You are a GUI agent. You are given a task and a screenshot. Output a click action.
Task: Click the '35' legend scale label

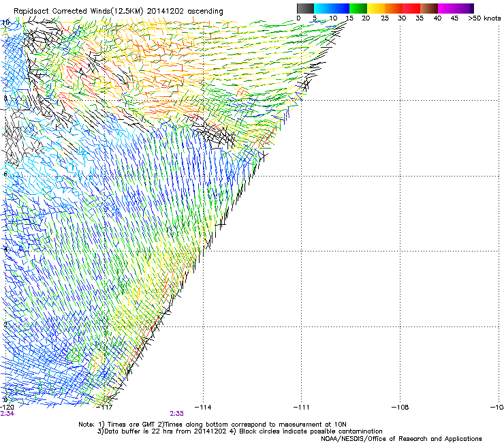420,18
